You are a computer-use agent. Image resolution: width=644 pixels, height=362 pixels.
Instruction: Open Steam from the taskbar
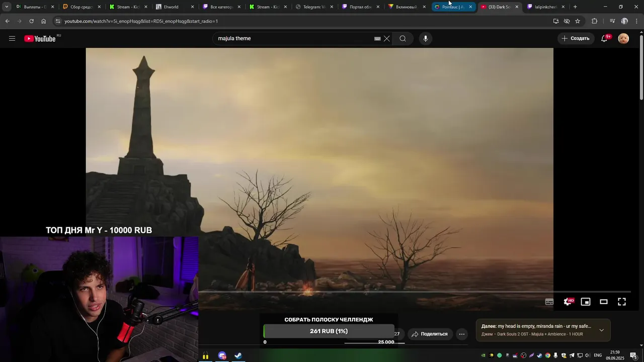click(238, 356)
